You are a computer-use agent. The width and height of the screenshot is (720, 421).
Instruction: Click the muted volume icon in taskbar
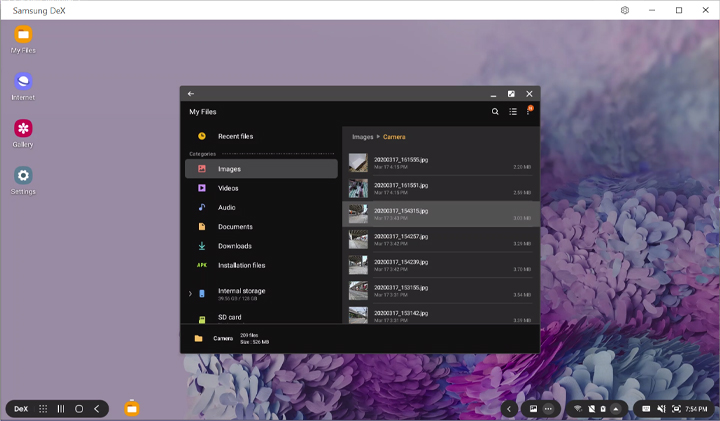point(661,409)
